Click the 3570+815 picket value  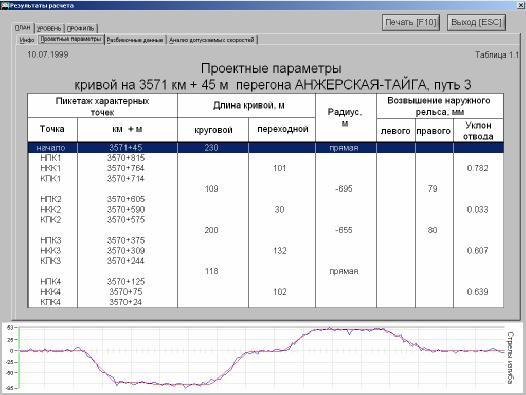126,158
